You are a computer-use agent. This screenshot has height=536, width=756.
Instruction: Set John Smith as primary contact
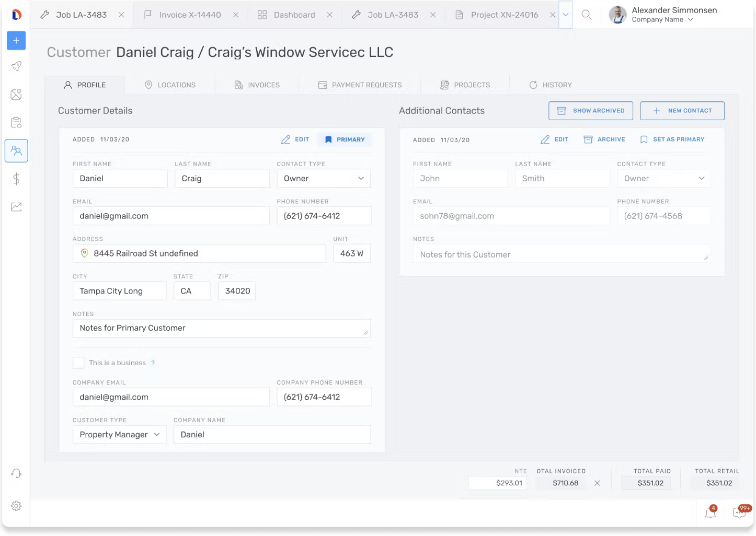(x=672, y=139)
